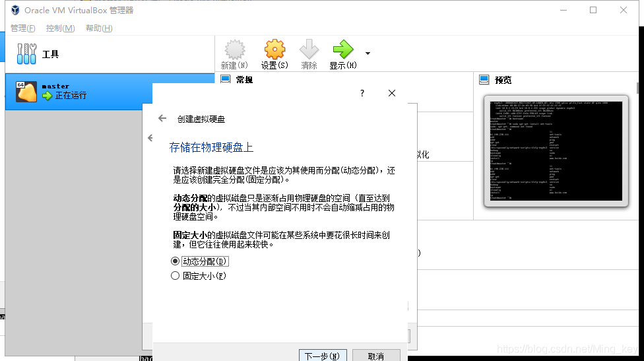The height and width of the screenshot is (361, 644).
Task: Open the Help (帮助) menu
Action: click(x=99, y=28)
